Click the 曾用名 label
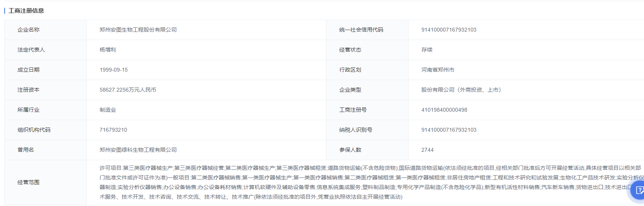The height and width of the screenshot is (206, 644). pos(25,150)
